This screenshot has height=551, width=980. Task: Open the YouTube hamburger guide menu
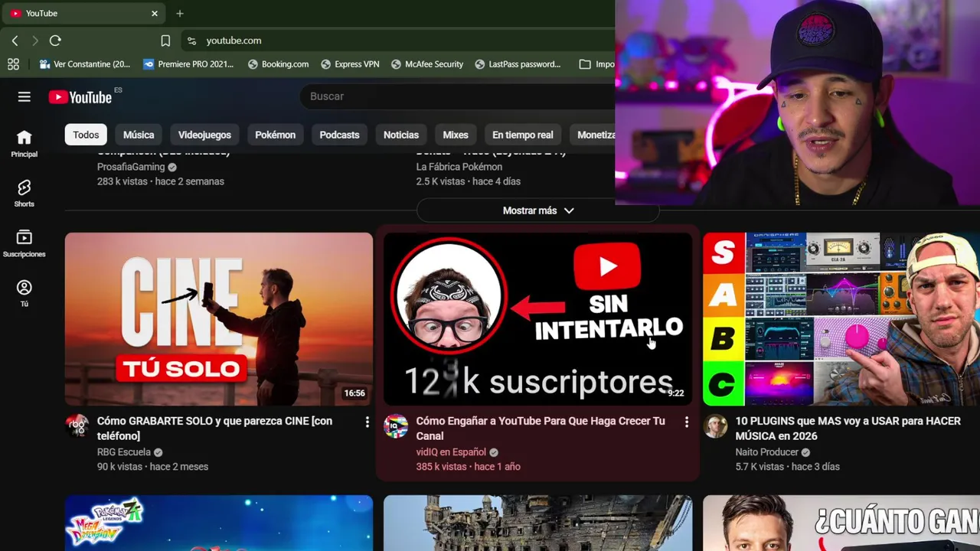[24, 96]
